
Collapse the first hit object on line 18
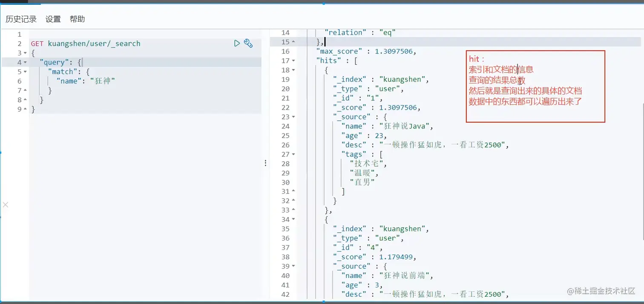coord(293,70)
